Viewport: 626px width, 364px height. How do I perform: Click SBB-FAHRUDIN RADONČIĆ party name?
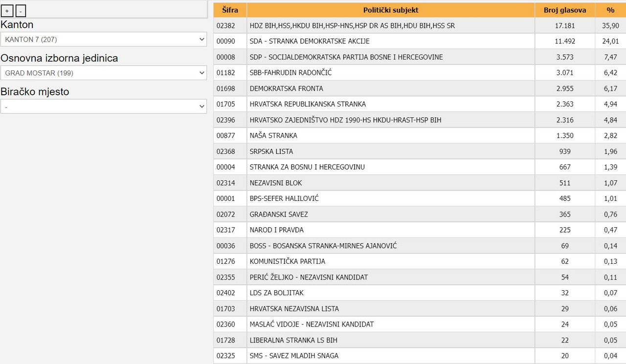pos(291,73)
